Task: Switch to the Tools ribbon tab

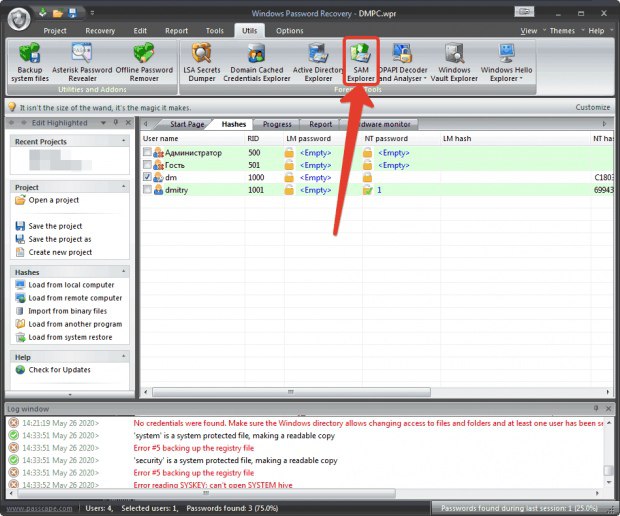Action: coord(215,31)
